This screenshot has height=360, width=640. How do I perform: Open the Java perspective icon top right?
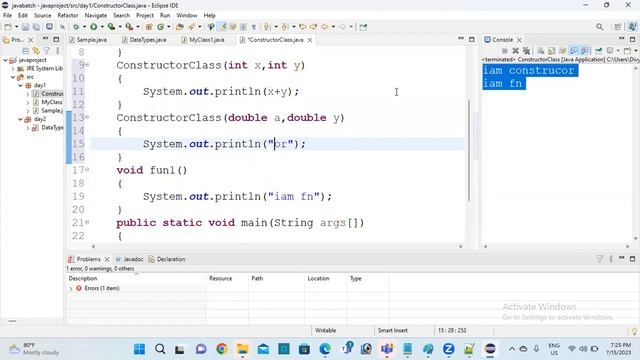coord(633,27)
